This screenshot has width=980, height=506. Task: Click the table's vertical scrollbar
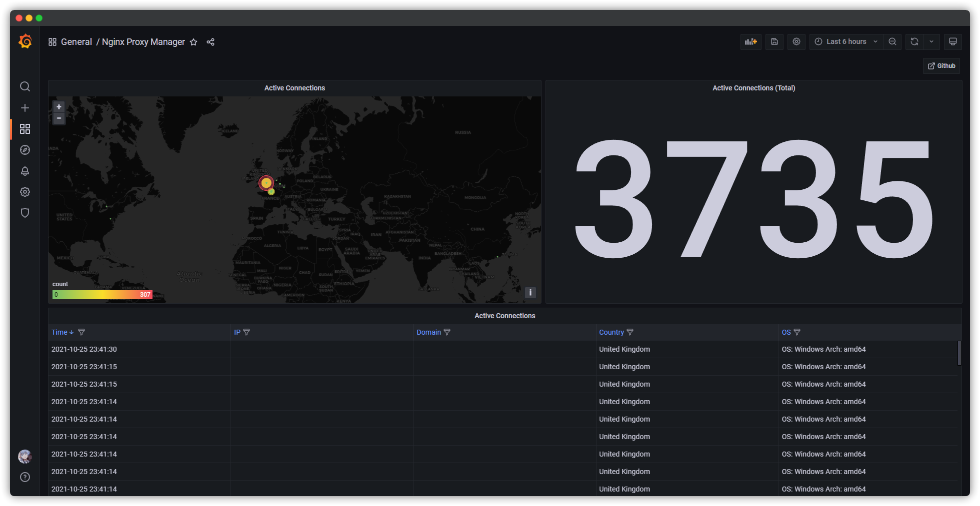(959, 353)
